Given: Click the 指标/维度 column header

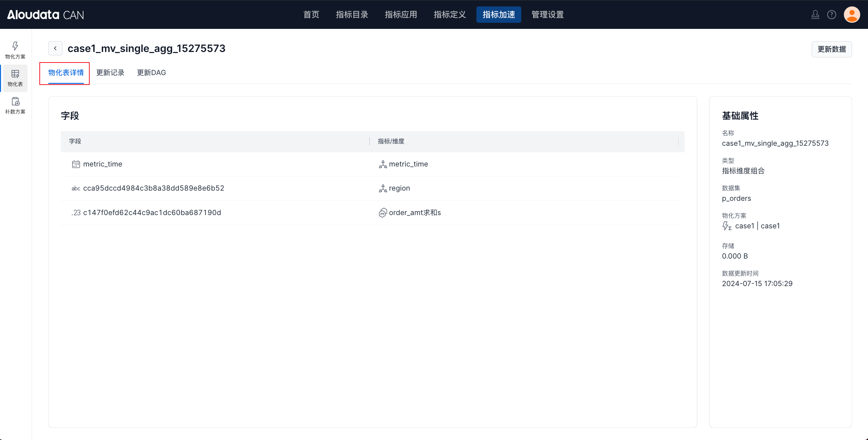Looking at the screenshot, I should [391, 141].
